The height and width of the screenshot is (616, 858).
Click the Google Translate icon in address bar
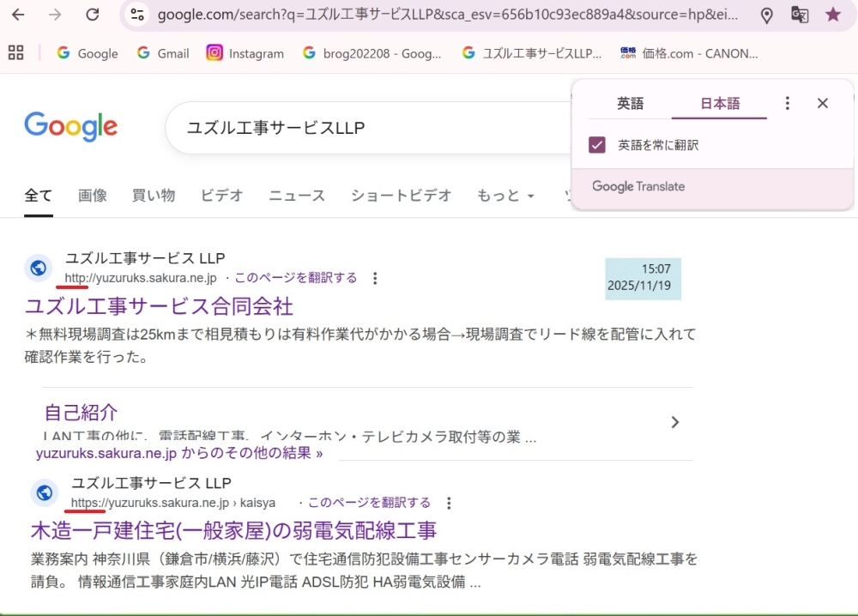[x=800, y=15]
